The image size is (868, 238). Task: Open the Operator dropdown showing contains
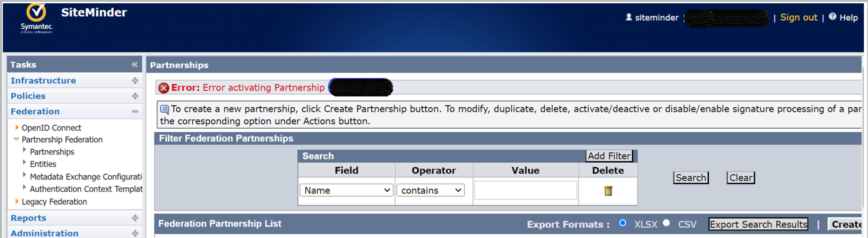click(431, 190)
